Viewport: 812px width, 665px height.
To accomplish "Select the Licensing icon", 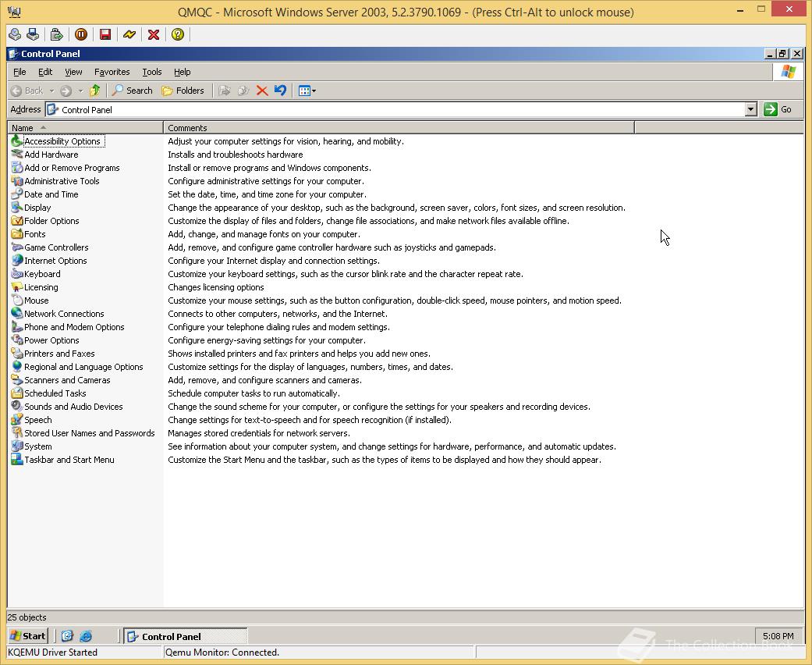I will point(16,287).
